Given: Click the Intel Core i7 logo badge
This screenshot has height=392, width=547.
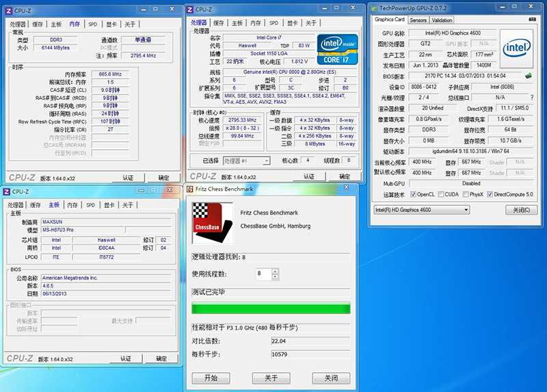Looking at the screenshot, I should 337,49.
